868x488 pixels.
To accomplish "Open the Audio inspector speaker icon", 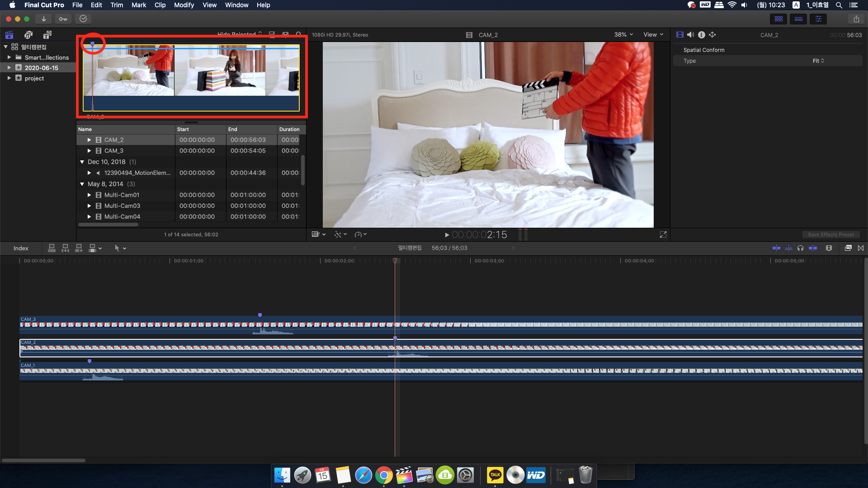I will [690, 35].
